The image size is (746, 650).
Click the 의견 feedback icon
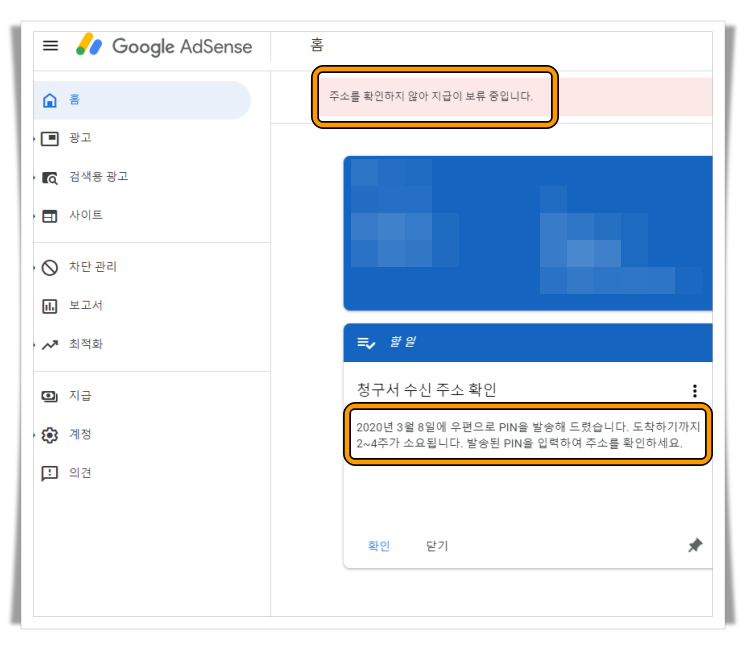tap(49, 473)
